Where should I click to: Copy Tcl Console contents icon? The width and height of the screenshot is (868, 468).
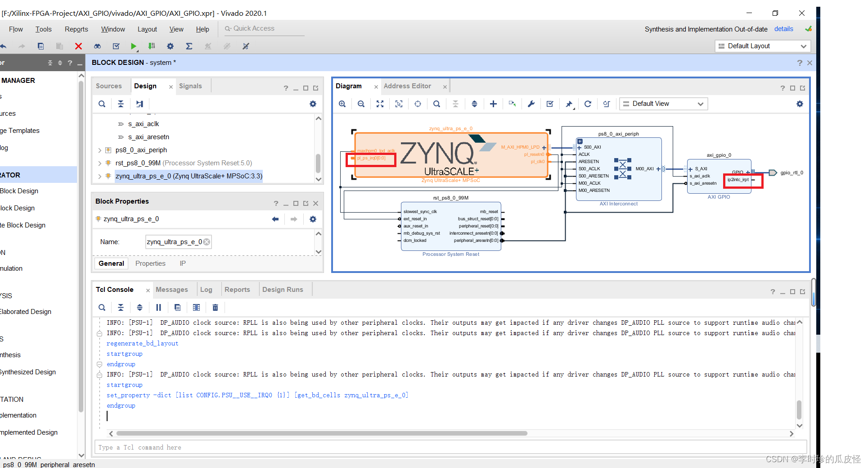(177, 308)
